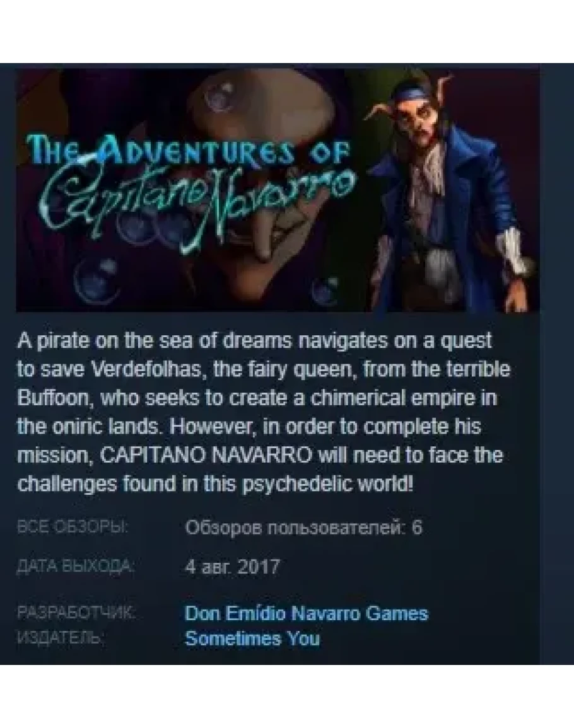
Task: Click the user reviews count 'Обзоров пользователей: 6'
Action: click(x=303, y=528)
